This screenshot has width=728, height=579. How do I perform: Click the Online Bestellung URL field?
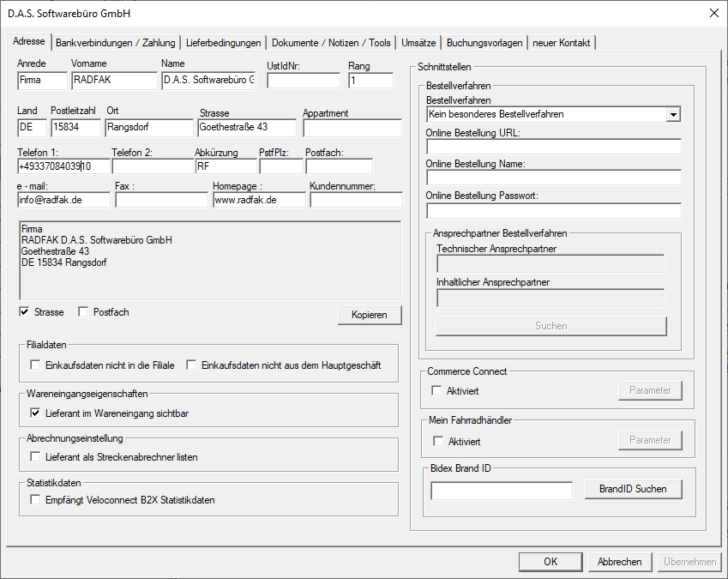coord(553,147)
